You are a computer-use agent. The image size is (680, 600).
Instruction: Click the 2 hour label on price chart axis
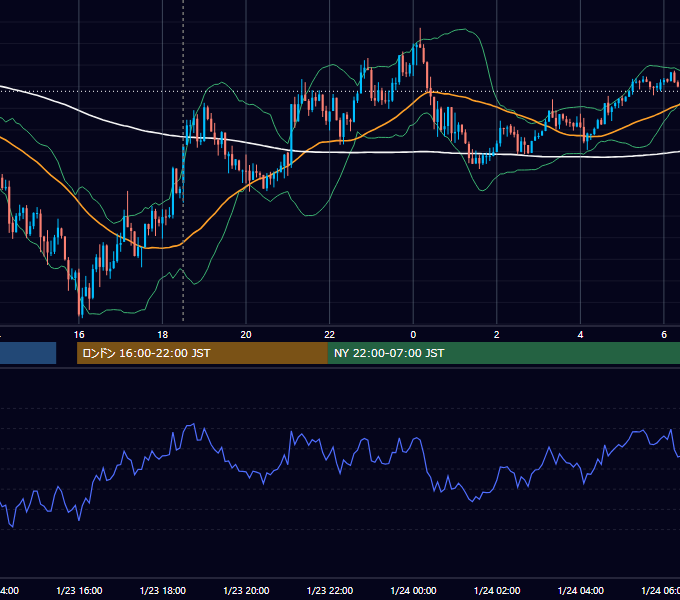click(497, 335)
